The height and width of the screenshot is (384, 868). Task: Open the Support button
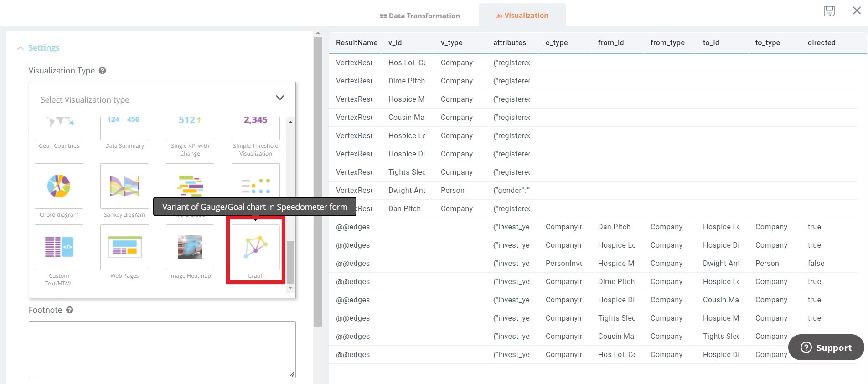click(x=826, y=348)
